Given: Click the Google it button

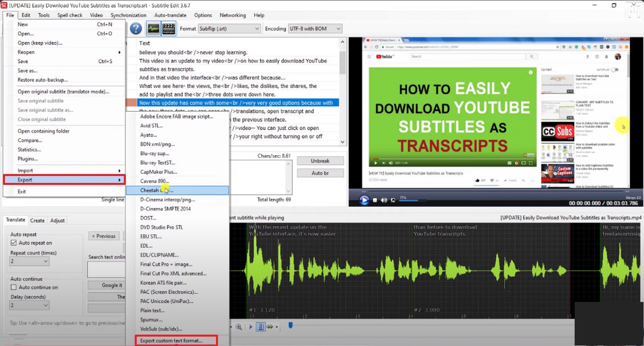Looking at the screenshot, I should (106, 285).
